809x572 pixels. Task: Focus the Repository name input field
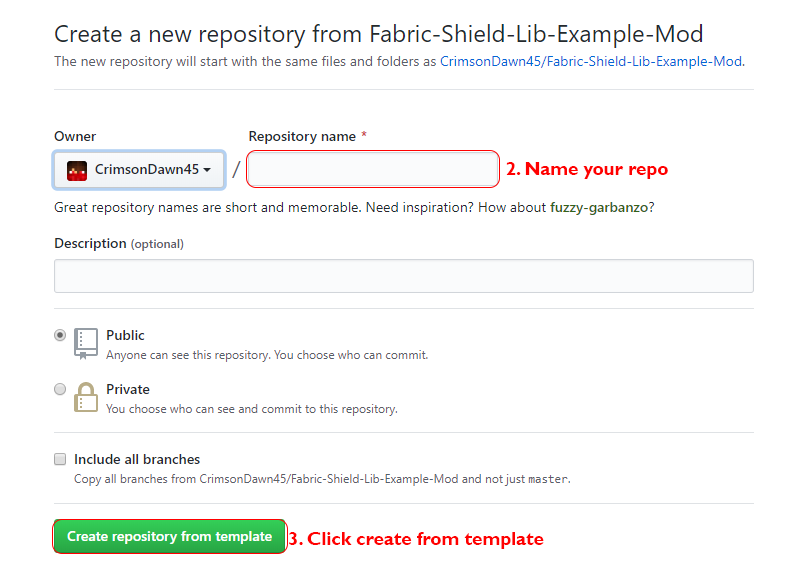pos(373,169)
